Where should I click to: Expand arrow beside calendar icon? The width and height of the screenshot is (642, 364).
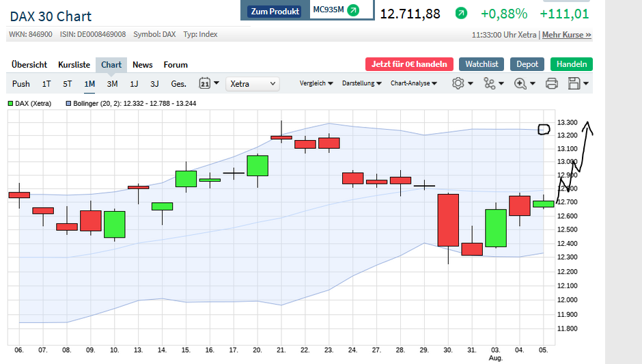click(x=217, y=83)
